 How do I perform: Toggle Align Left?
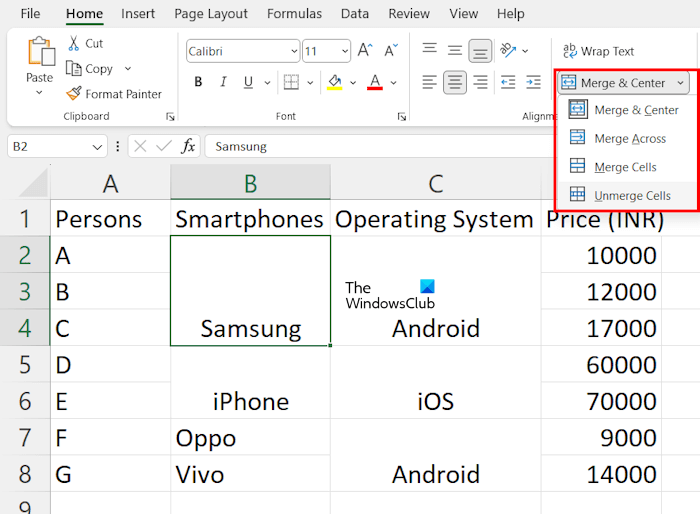coord(429,82)
